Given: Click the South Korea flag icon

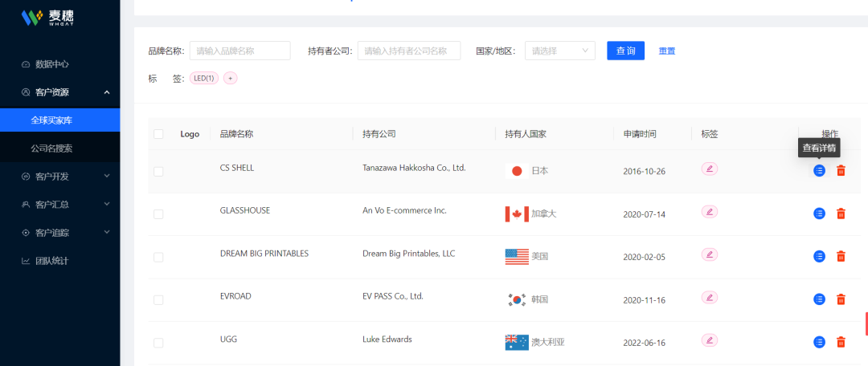Looking at the screenshot, I should click(x=517, y=299).
